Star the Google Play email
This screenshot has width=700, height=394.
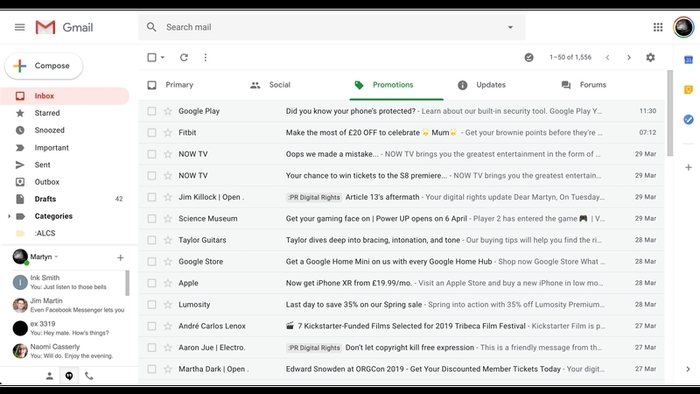tap(168, 111)
